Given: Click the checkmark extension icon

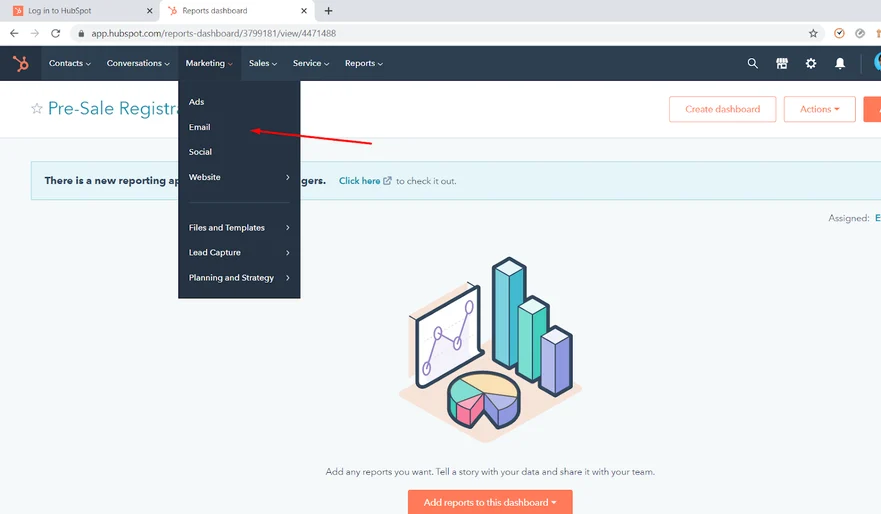Looking at the screenshot, I should click(839, 33).
